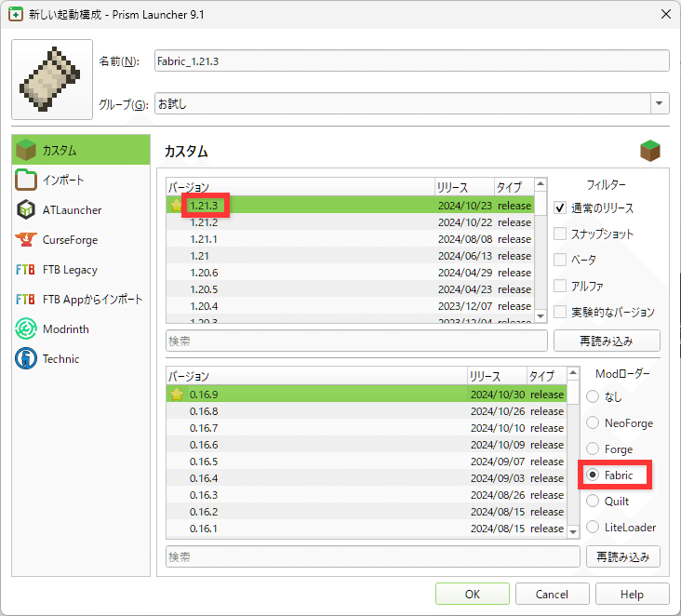681x616 pixels.
Task: Select Minecraft version 1.21.2
Action: point(351,222)
